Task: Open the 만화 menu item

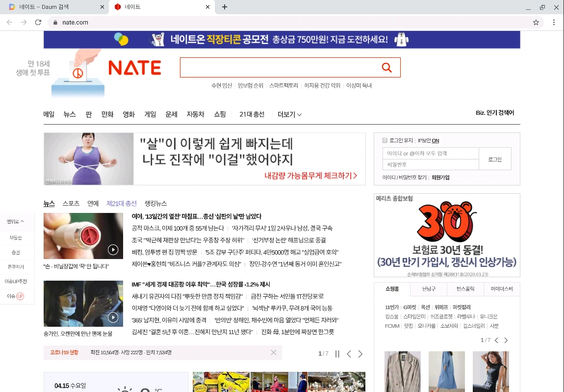Action: pyautogui.click(x=107, y=114)
